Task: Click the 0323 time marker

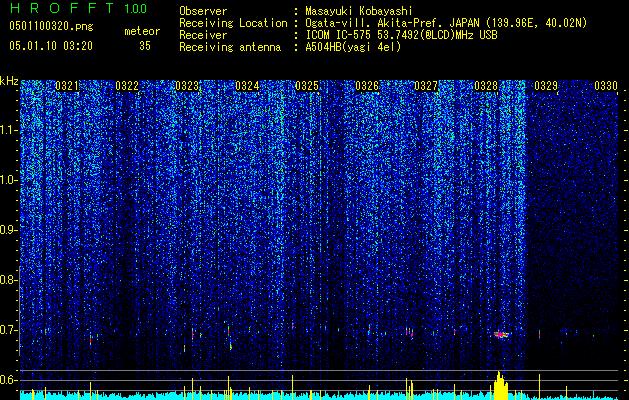Action: (187, 85)
